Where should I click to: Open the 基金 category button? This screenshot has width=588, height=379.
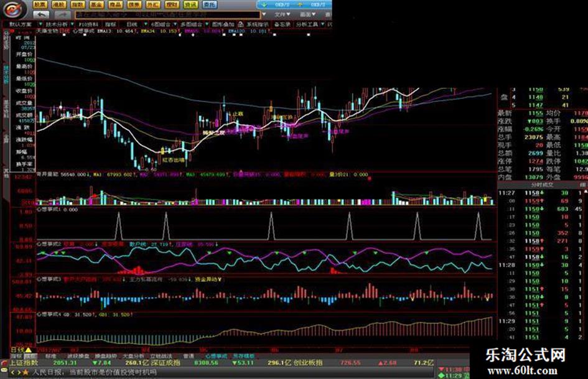tap(96, 4)
